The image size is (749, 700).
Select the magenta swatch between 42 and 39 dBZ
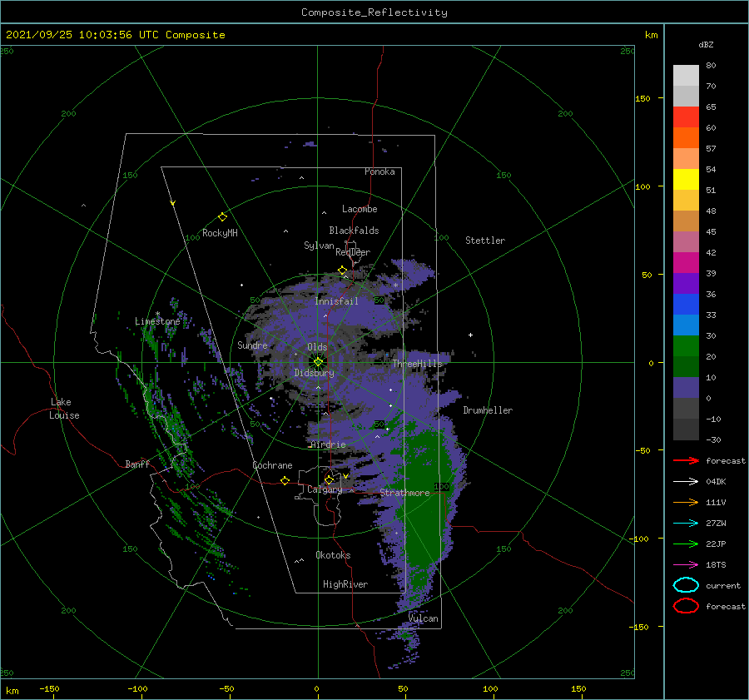coord(686,262)
